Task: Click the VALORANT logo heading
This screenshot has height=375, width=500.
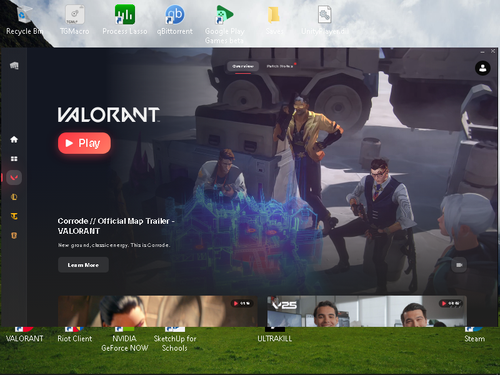Action: [109, 115]
